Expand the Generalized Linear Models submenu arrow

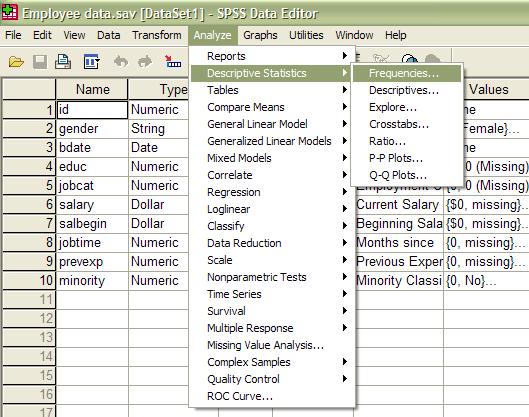click(344, 140)
